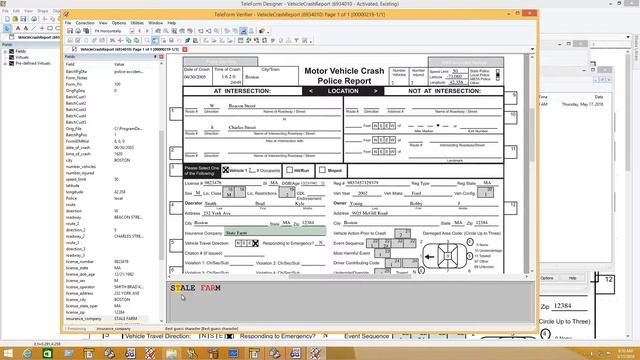Open the Verifier View menu
The width and height of the screenshot is (640, 360).
pos(103,23)
